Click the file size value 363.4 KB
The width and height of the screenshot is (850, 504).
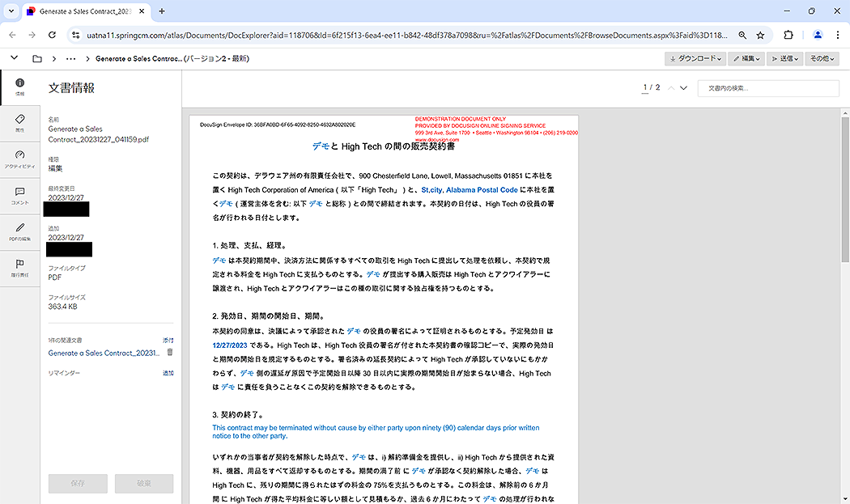[63, 307]
